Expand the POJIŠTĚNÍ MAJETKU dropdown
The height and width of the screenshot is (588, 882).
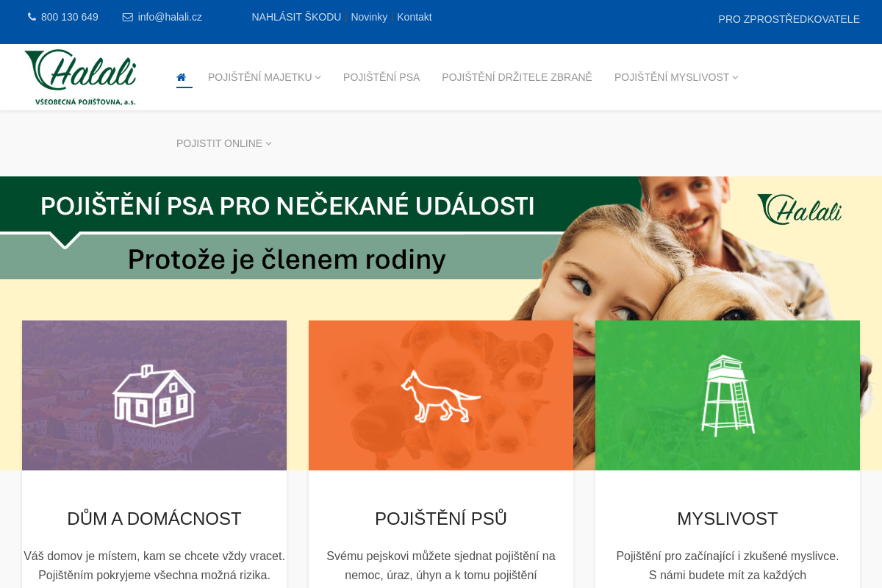click(x=264, y=76)
